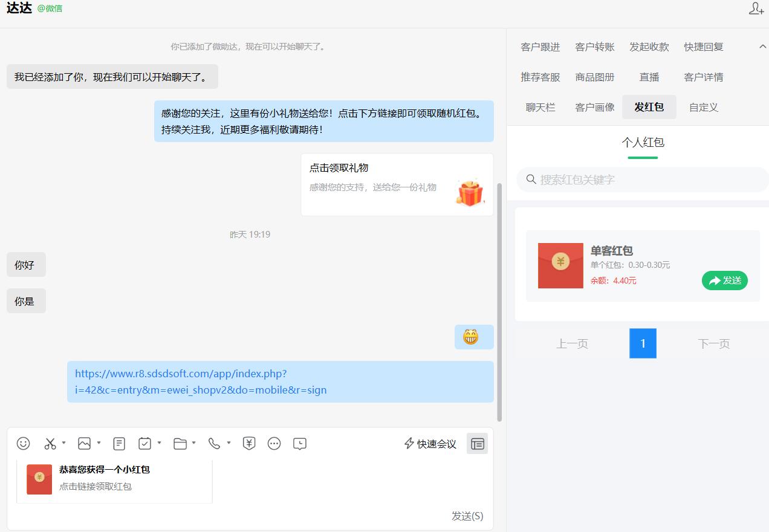Select the scissors screenshot tool
The height and width of the screenshot is (532, 769).
coord(50,444)
